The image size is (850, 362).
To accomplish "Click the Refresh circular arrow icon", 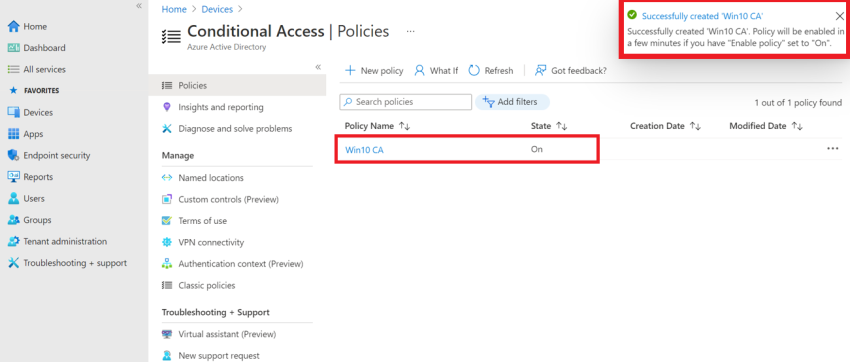I will click(474, 70).
